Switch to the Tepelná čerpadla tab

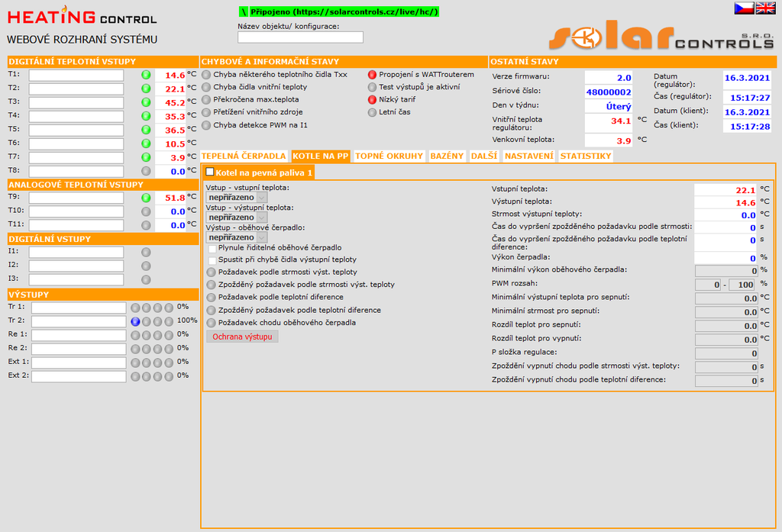tap(244, 156)
